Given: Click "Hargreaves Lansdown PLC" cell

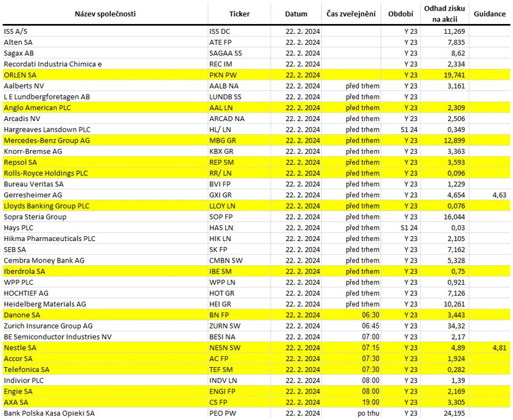Looking at the screenshot, I should coord(47,130).
